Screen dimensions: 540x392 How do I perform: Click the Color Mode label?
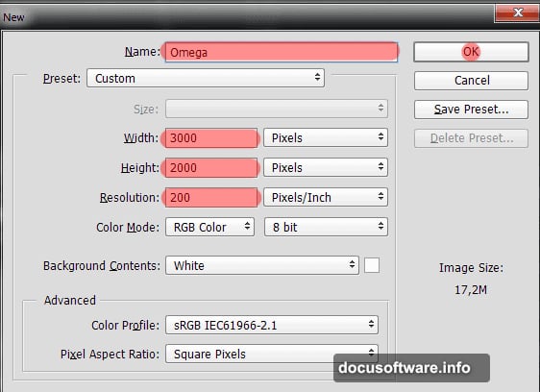tap(128, 228)
